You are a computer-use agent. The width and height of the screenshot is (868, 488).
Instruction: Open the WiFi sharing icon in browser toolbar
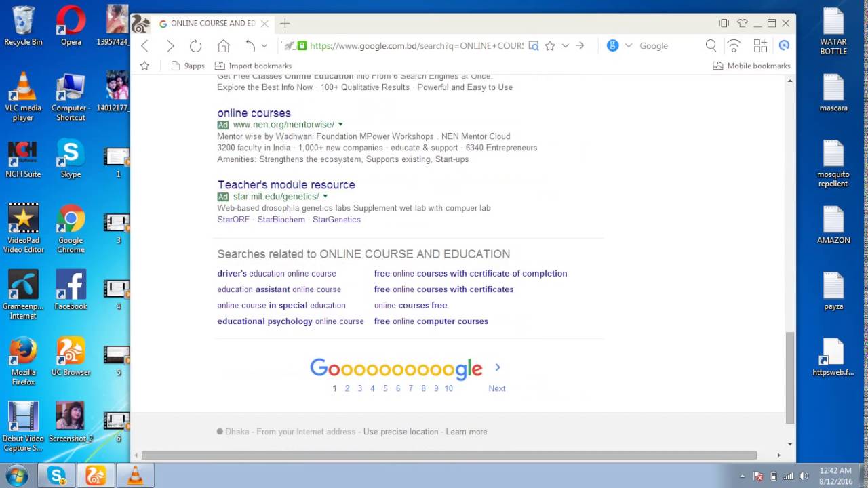click(x=734, y=45)
